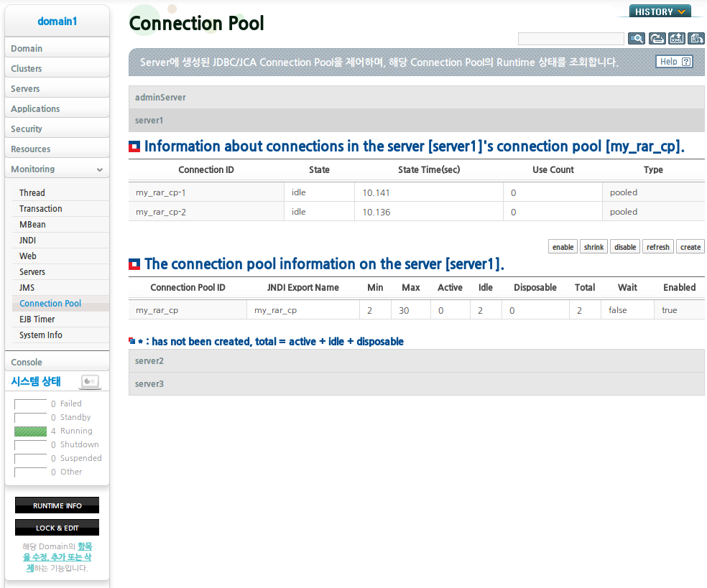Click the domain1 title link
Screen dimensions: 707x588
[57, 21]
